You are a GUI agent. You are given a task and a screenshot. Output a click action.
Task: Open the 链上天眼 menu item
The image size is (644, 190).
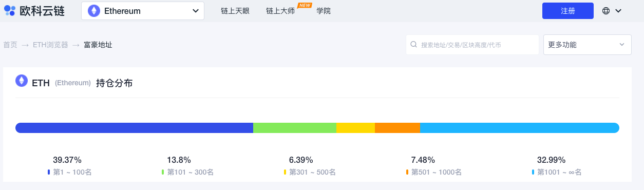click(235, 11)
